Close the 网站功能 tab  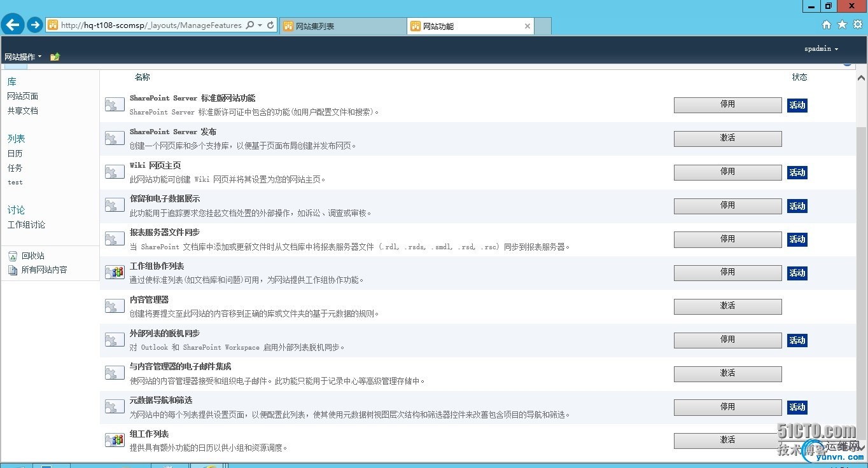(x=527, y=26)
